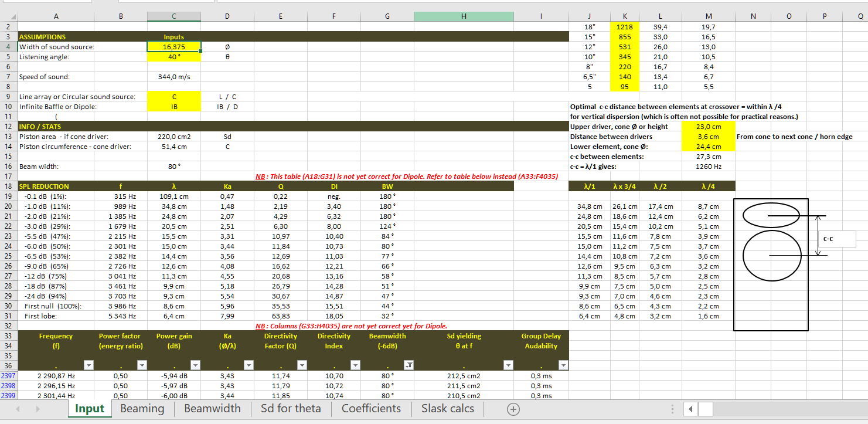Select the upper driver cone value 23,0 cm
The width and height of the screenshot is (868, 424).
[x=709, y=127]
